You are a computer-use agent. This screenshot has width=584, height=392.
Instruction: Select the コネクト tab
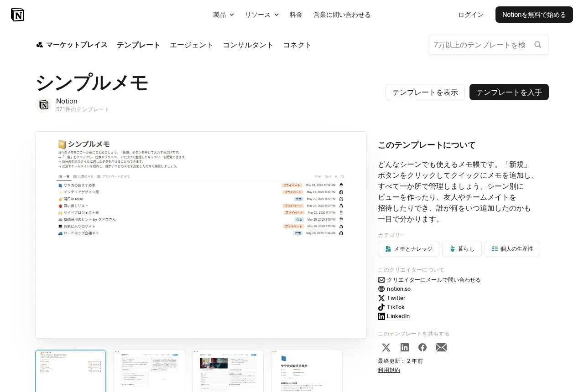click(297, 45)
